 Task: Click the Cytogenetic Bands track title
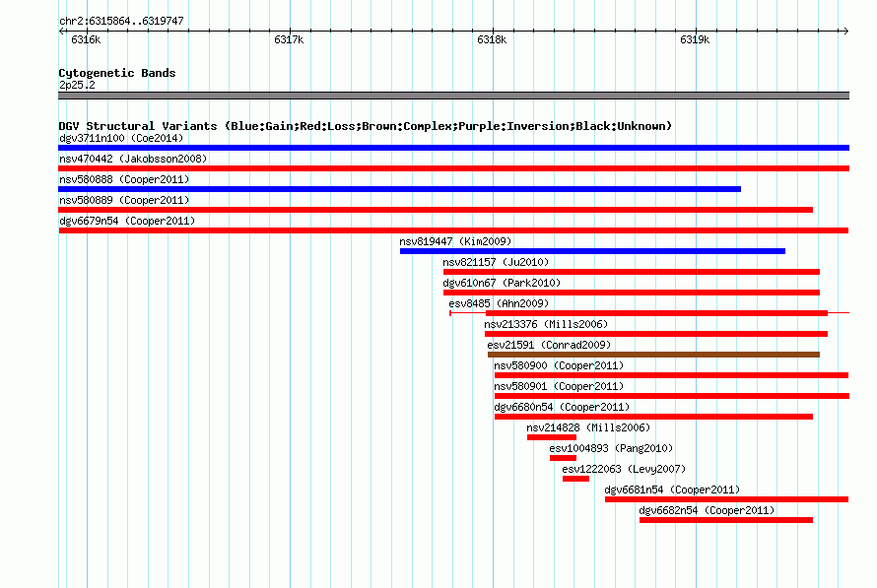tap(117, 73)
